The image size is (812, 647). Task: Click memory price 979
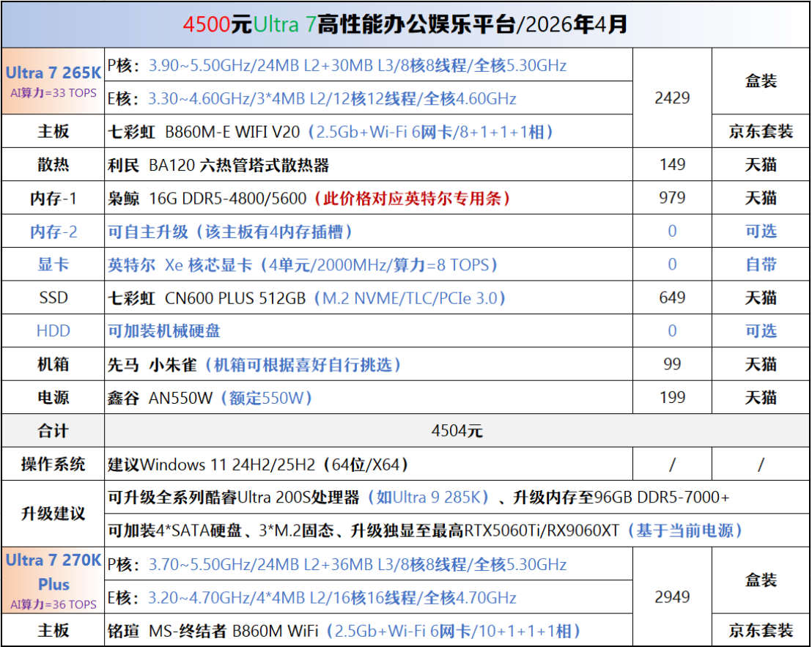[672, 198]
